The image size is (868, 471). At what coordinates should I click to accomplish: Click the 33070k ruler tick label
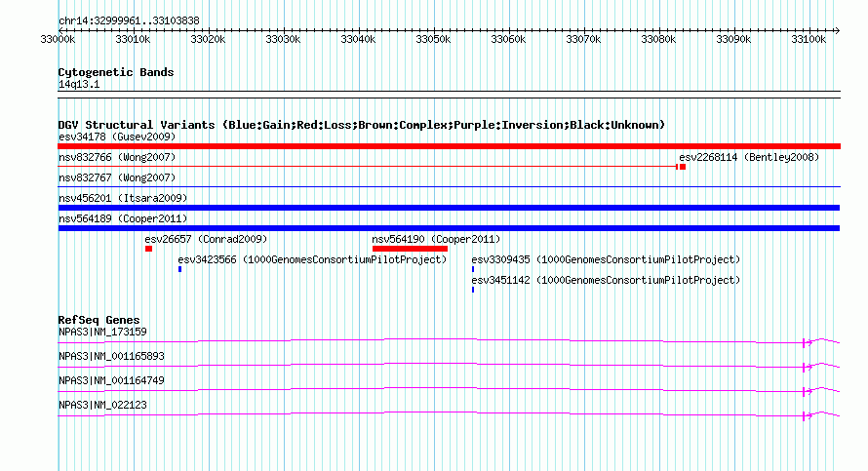583,39
